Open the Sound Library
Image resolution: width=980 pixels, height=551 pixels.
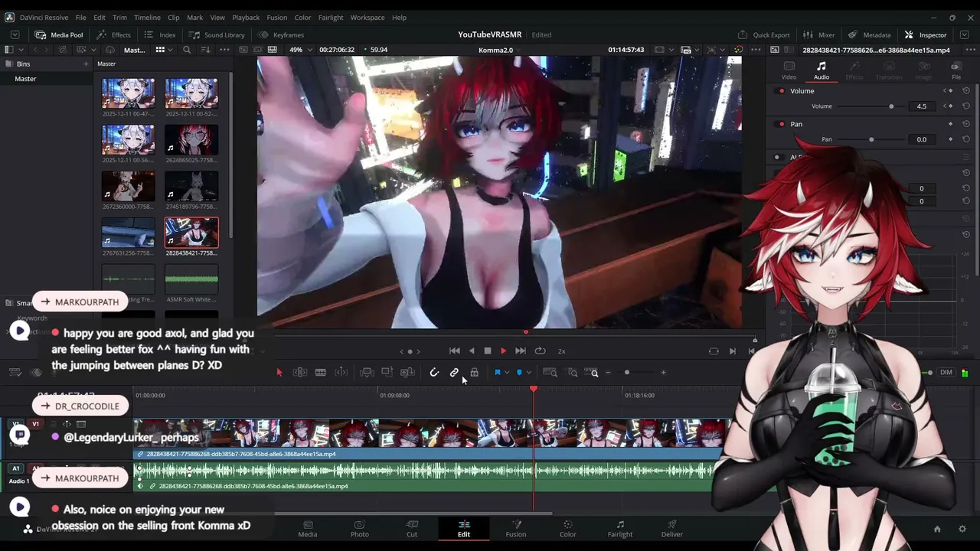click(217, 34)
